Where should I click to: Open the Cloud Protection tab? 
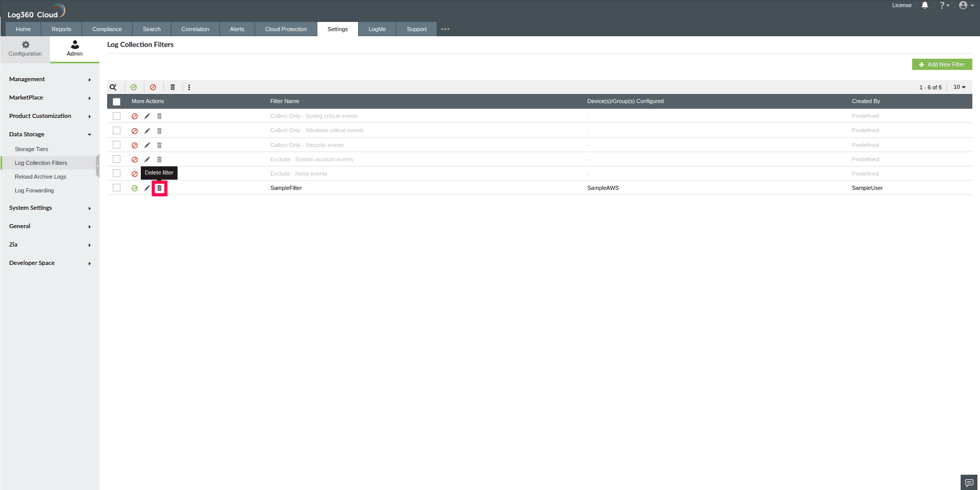click(x=285, y=29)
